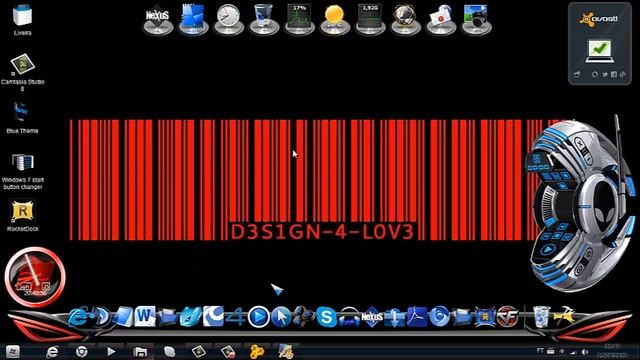The width and height of the screenshot is (640, 360).
Task: Open the file explorer folder in the taskbar
Action: coord(140,351)
